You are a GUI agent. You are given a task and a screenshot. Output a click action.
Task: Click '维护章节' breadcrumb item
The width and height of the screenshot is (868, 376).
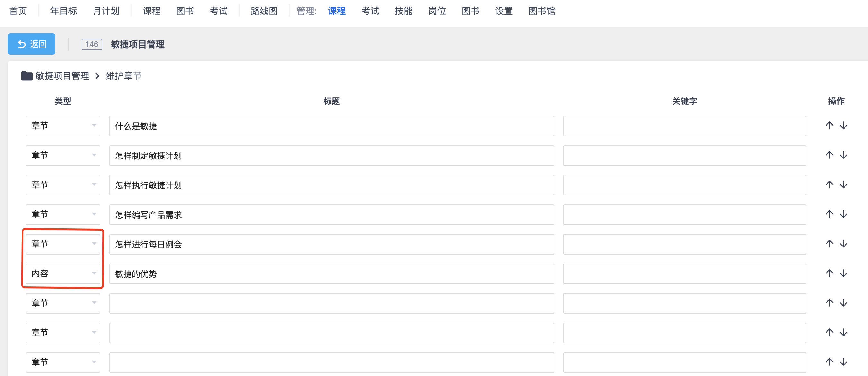click(x=124, y=76)
